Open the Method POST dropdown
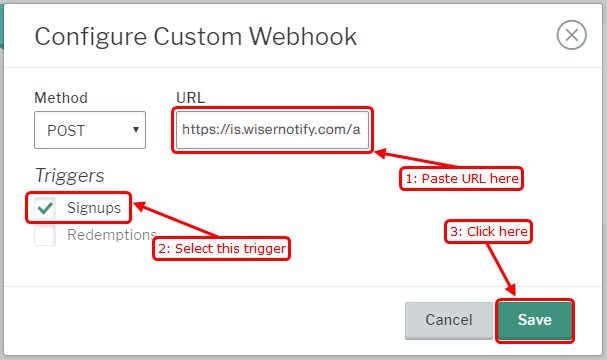The image size is (607, 360). click(x=90, y=130)
